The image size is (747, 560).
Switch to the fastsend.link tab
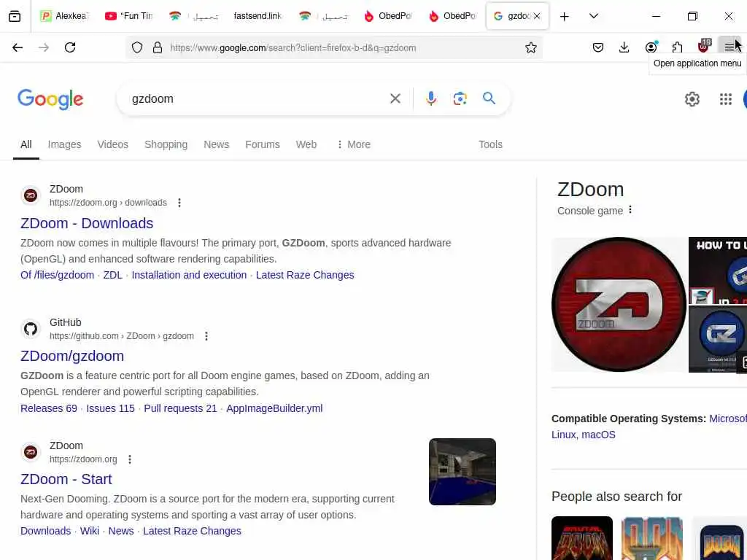258,16
